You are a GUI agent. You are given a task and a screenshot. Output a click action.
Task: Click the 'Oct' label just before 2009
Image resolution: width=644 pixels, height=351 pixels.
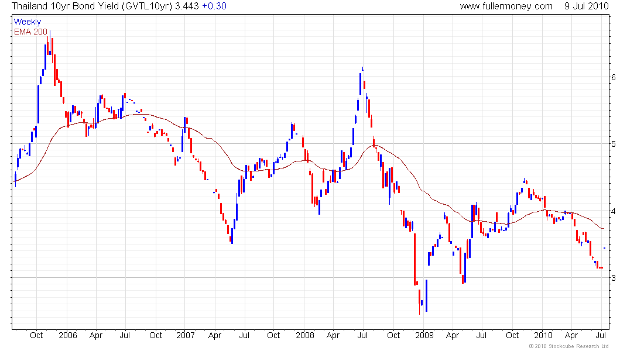click(393, 335)
